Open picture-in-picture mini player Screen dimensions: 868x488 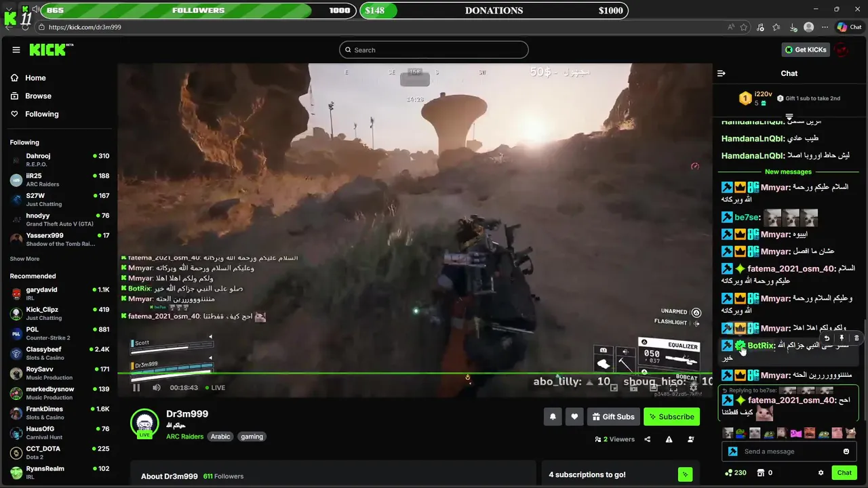point(614,388)
